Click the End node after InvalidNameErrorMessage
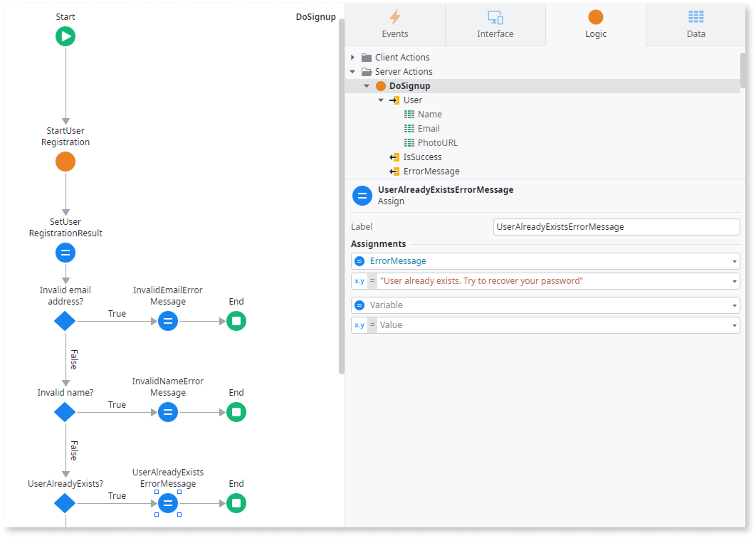Image resolution: width=756 pixels, height=538 pixels. tap(236, 412)
